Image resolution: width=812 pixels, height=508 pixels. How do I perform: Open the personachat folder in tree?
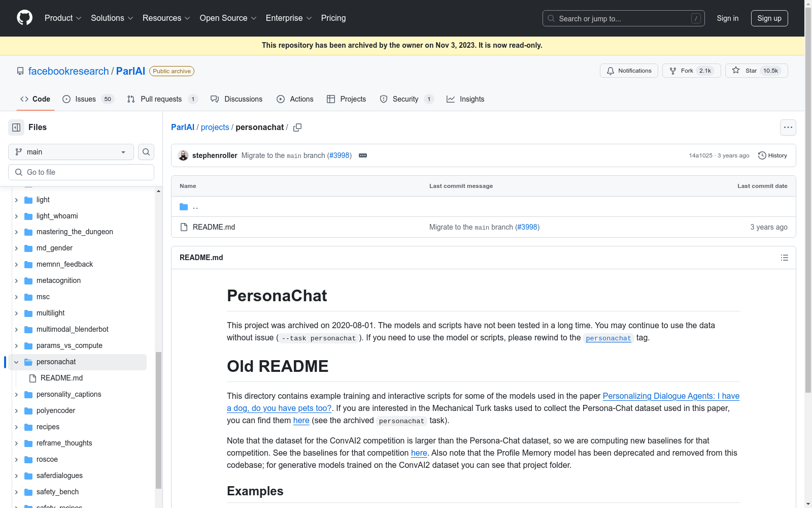(56, 362)
